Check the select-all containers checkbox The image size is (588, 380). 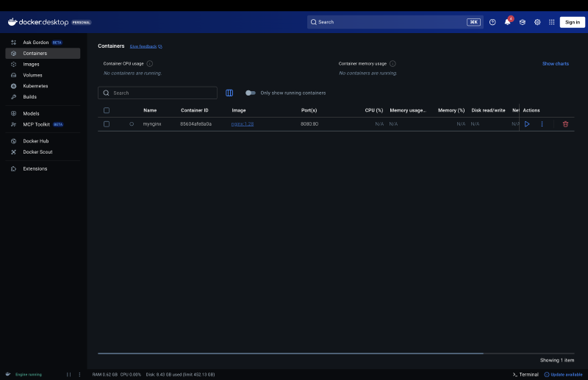pyautogui.click(x=107, y=110)
